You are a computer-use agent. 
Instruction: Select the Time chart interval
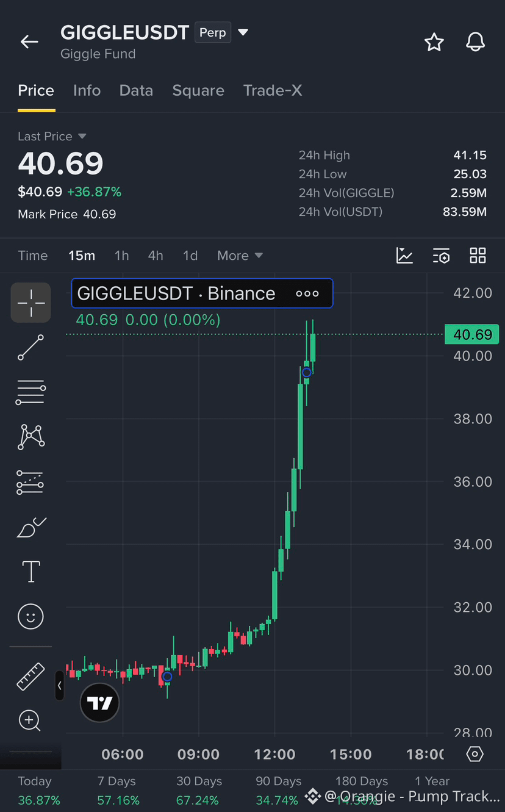pyautogui.click(x=33, y=256)
